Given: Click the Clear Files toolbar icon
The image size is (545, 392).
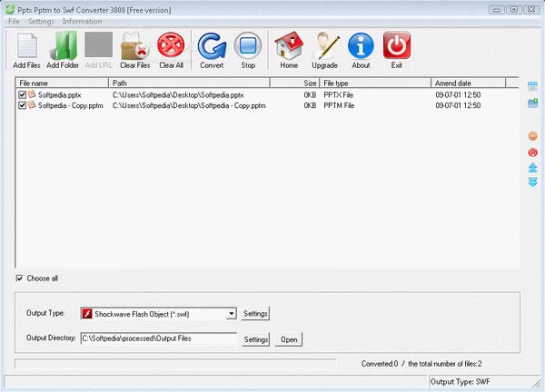Looking at the screenshot, I should click(x=134, y=45).
